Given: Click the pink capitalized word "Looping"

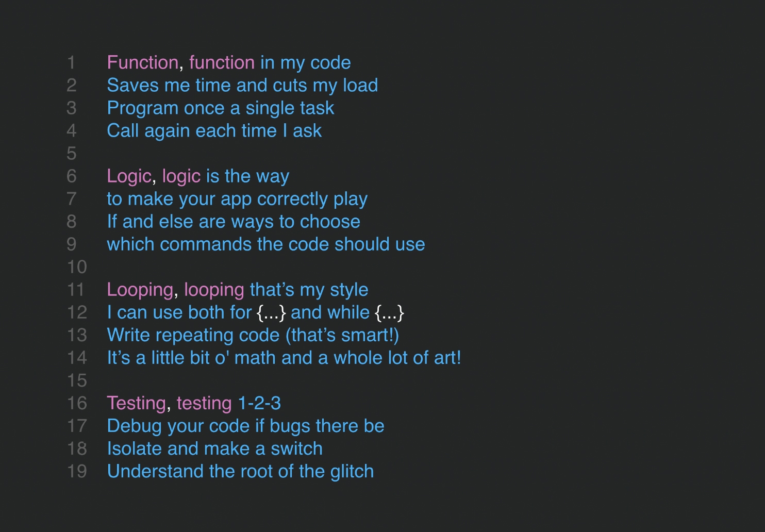Looking at the screenshot, I should tap(140, 290).
